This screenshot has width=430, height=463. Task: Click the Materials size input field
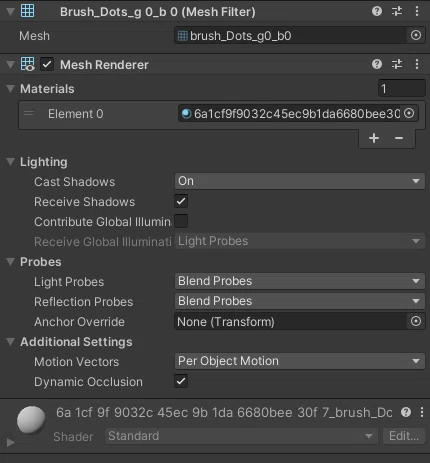click(x=402, y=88)
